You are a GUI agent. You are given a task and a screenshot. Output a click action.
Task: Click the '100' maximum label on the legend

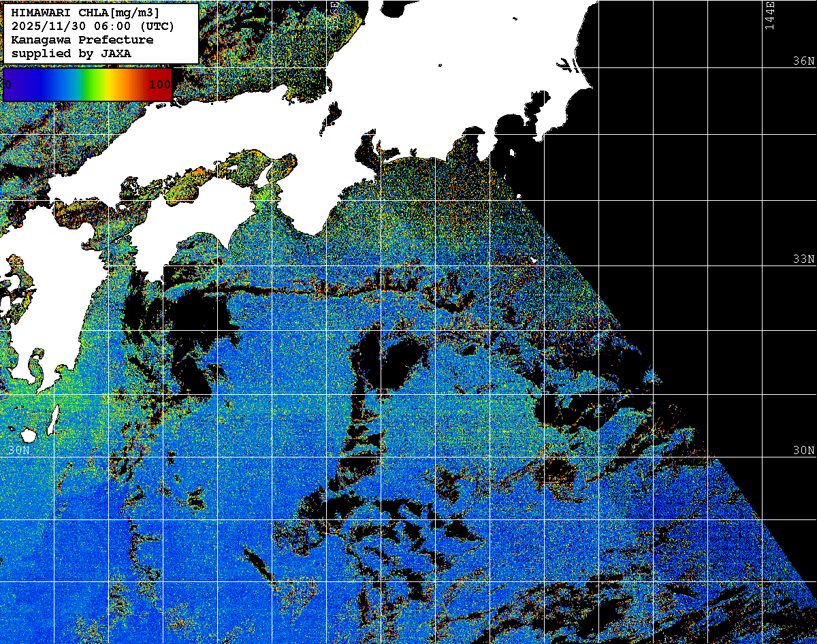tap(159, 84)
